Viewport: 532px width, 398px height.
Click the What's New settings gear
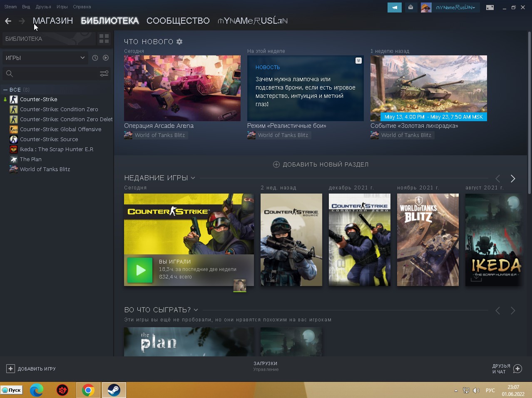point(179,42)
